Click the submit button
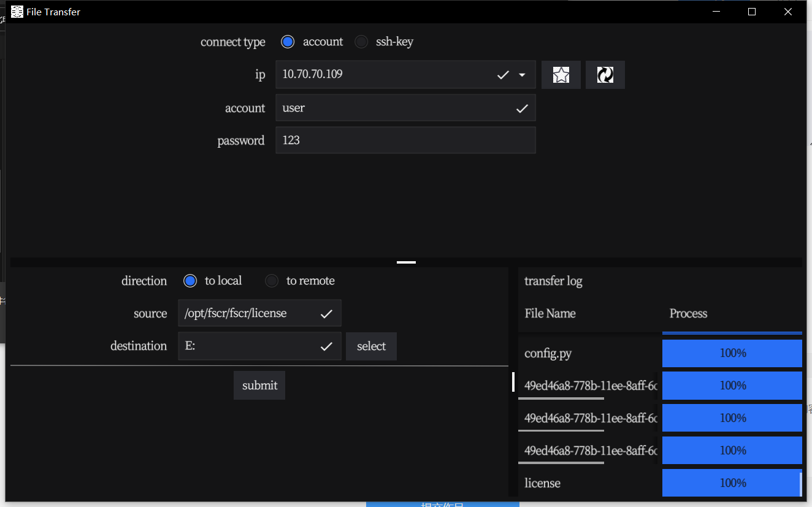 pyautogui.click(x=259, y=386)
